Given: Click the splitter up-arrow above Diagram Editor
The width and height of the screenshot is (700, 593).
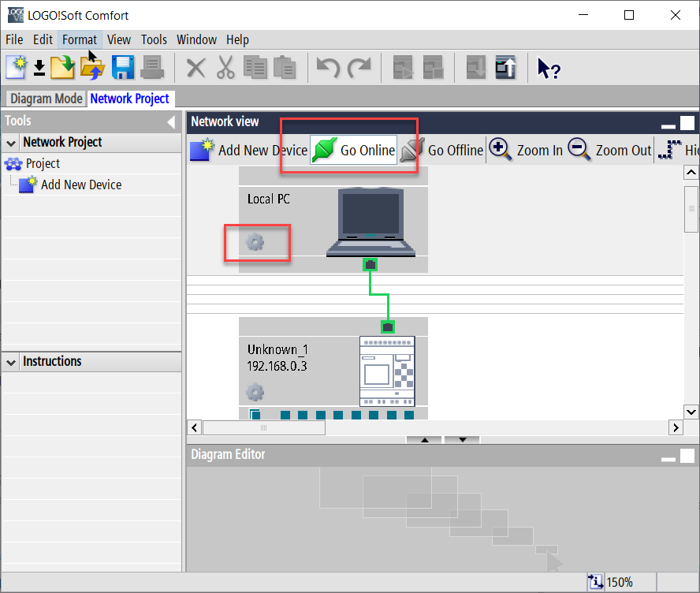Looking at the screenshot, I should (x=424, y=440).
